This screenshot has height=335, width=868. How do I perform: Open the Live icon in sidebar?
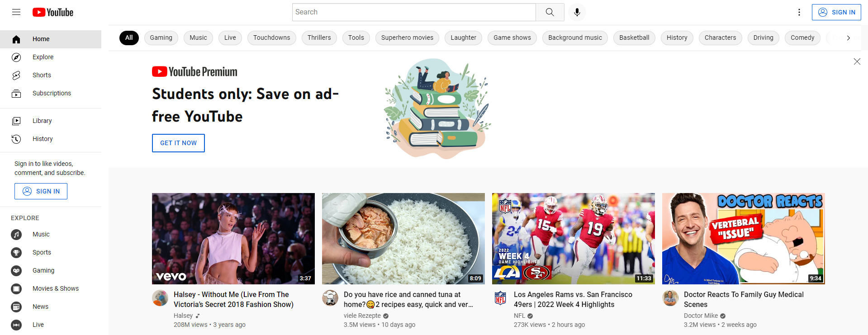pyautogui.click(x=16, y=325)
